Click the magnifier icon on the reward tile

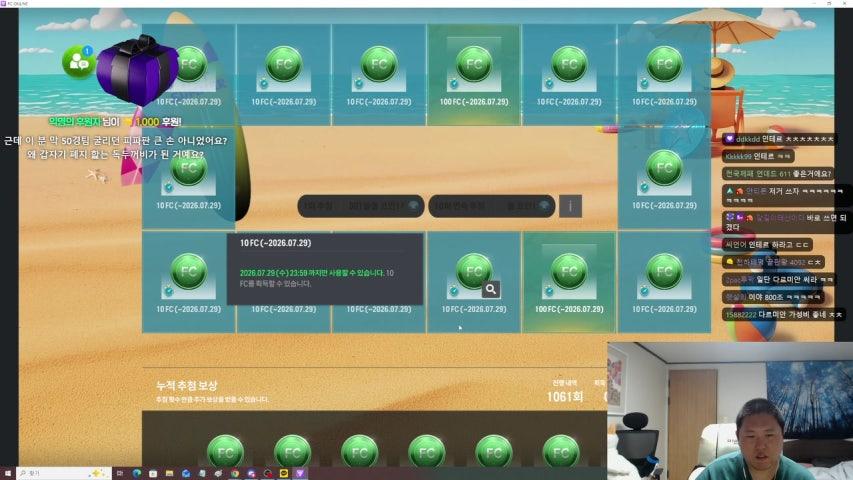(x=491, y=290)
